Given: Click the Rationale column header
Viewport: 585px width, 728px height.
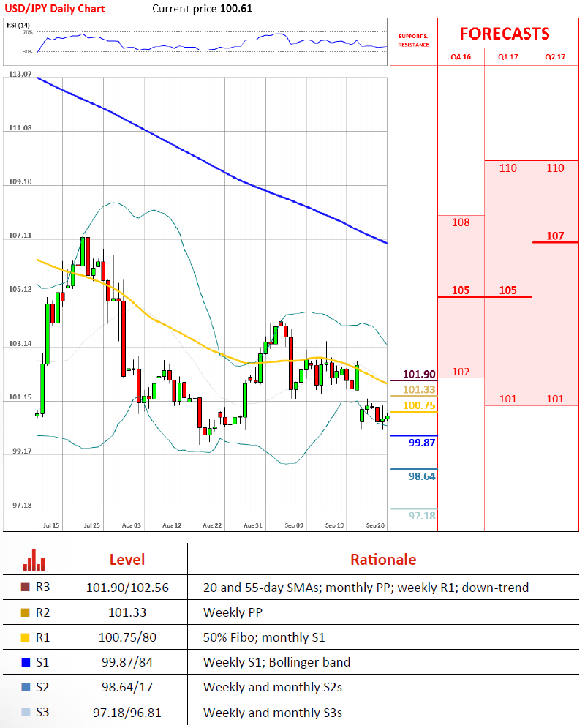Looking at the screenshot, I should (x=383, y=560).
